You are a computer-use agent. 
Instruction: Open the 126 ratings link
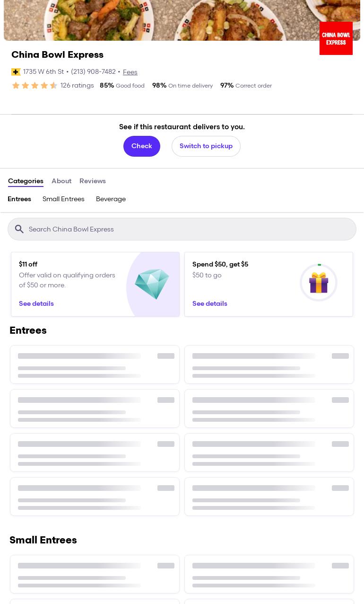coord(77,86)
